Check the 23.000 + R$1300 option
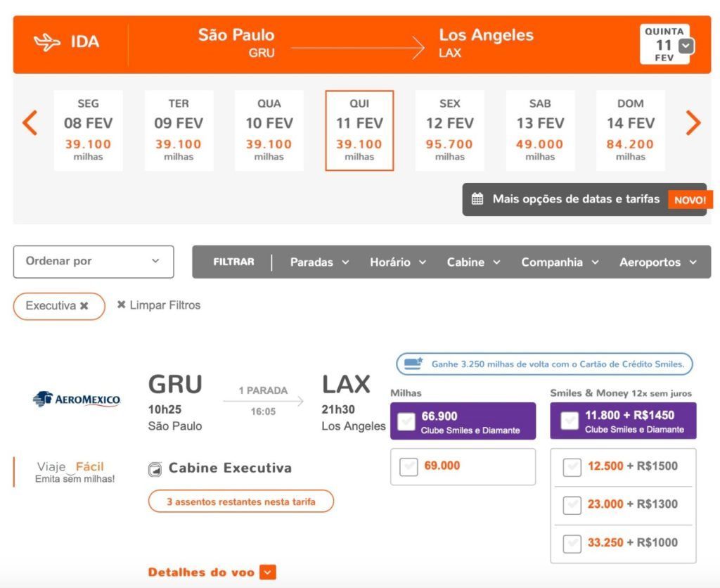The width and height of the screenshot is (720, 588). pyautogui.click(x=572, y=505)
